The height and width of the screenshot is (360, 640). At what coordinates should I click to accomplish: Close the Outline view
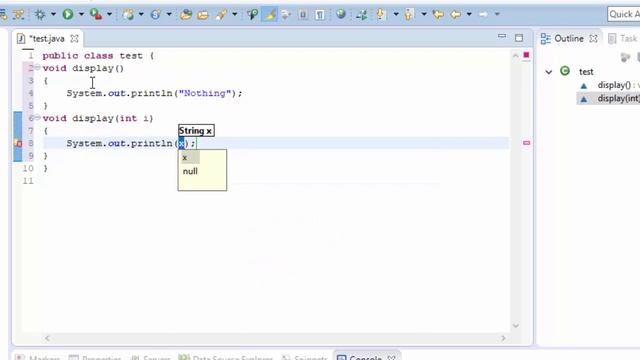pyautogui.click(x=593, y=39)
